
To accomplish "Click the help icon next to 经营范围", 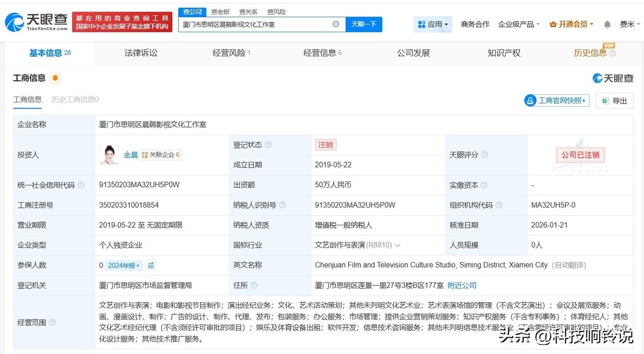I will [x=52, y=322].
